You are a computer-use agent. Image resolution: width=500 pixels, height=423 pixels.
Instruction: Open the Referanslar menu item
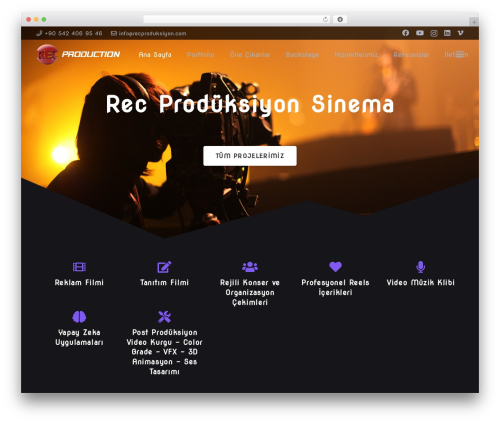point(411,55)
